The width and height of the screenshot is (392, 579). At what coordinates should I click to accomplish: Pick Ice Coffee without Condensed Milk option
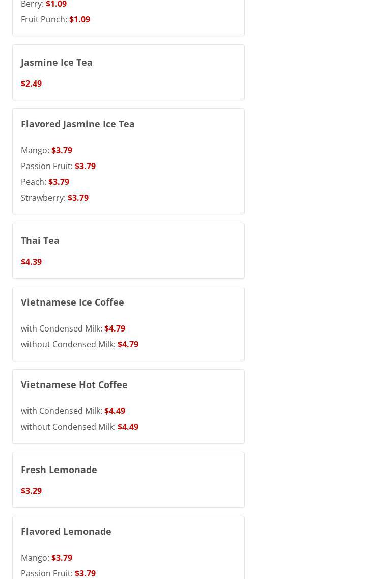pos(79,344)
